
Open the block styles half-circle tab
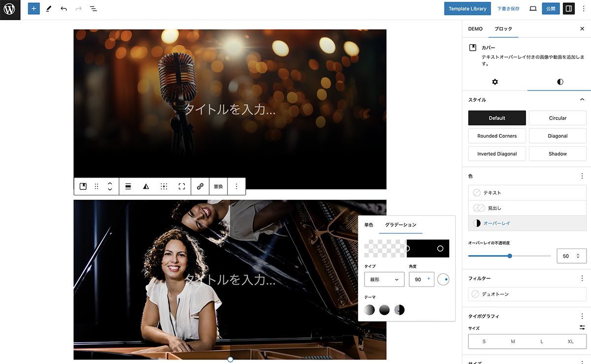(559, 82)
